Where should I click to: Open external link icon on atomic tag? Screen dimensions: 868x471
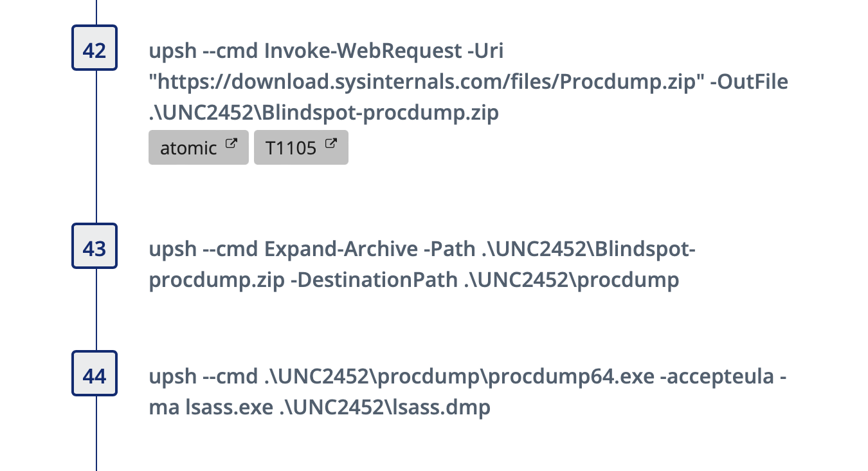(231, 143)
